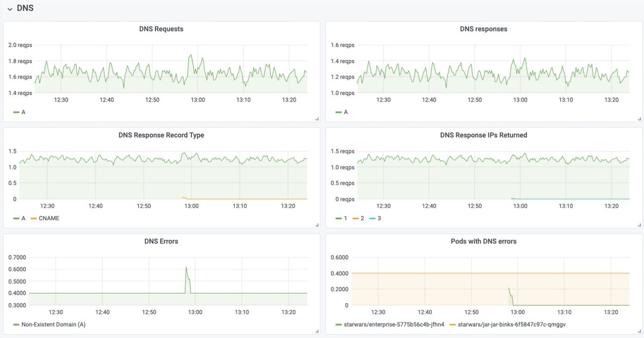
Task: Hide the CNAME series in Record Type legend
Action: click(x=48, y=218)
